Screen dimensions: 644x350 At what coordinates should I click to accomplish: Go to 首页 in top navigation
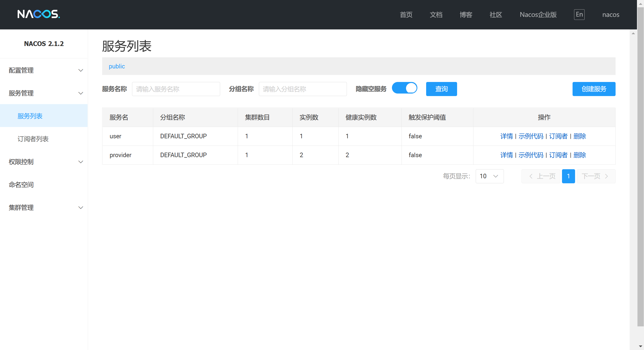coord(406,15)
